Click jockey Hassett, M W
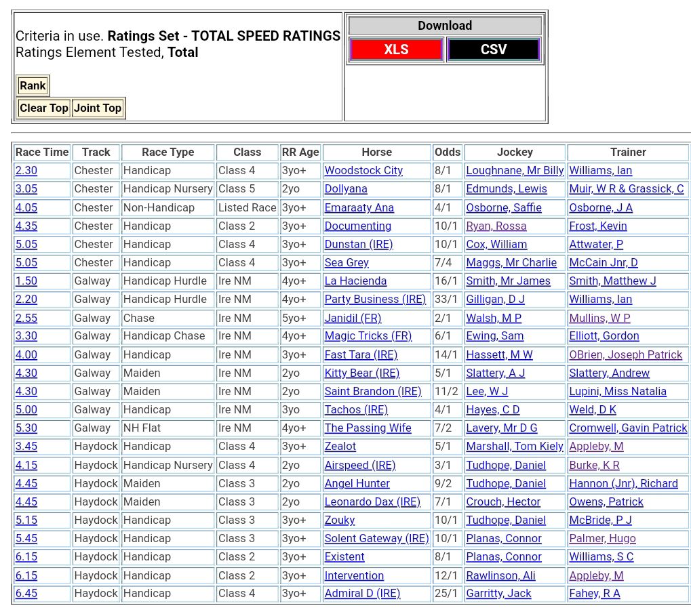The image size is (691, 616). point(499,355)
